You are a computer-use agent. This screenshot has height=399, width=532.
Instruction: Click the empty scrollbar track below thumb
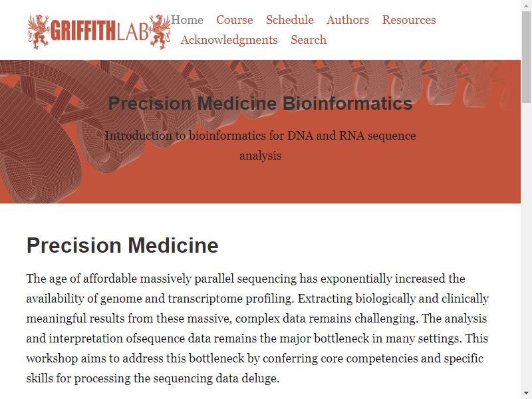[x=526, y=245]
